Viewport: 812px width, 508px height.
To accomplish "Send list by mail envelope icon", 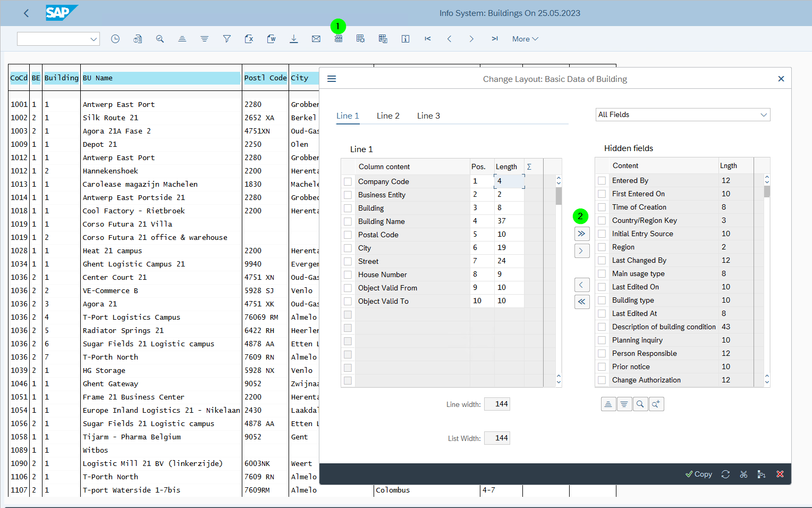I will pyautogui.click(x=316, y=39).
